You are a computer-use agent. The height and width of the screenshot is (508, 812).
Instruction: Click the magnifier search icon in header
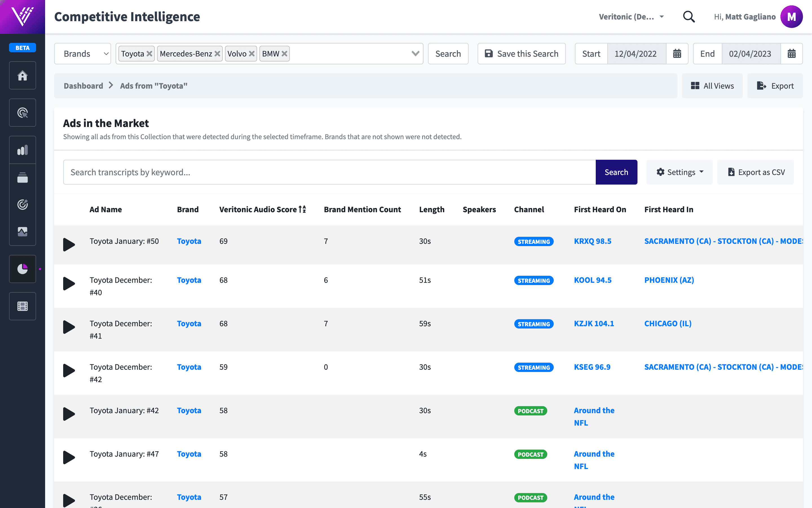coord(689,16)
